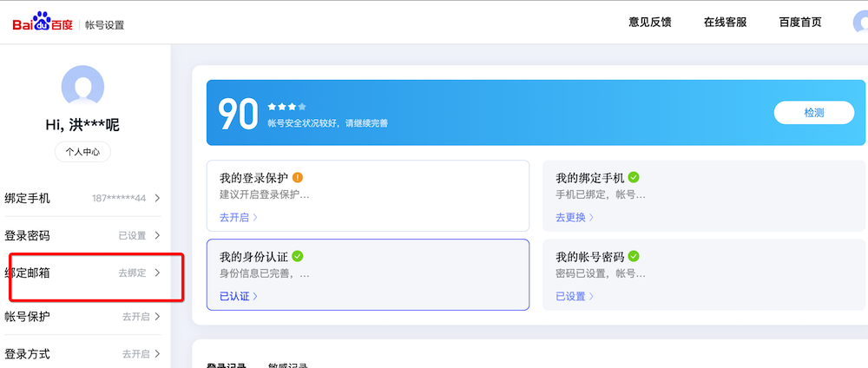Click the 去更换 link under 我的绑定手机
The width and height of the screenshot is (868, 368).
click(x=574, y=217)
